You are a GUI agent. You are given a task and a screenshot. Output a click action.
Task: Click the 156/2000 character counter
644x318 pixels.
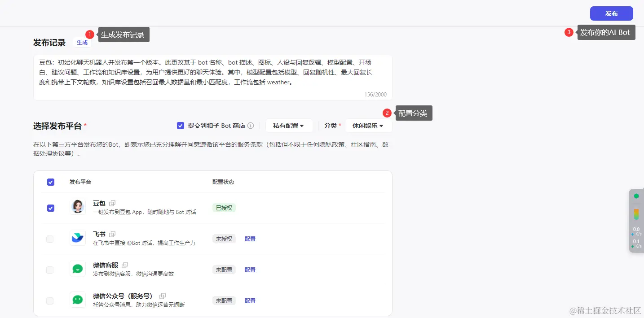375,95
